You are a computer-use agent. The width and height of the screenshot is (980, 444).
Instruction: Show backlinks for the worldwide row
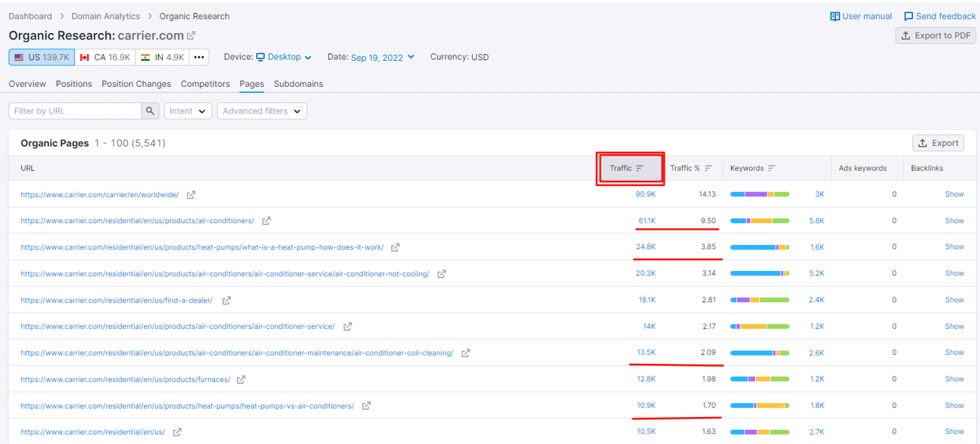[954, 194]
